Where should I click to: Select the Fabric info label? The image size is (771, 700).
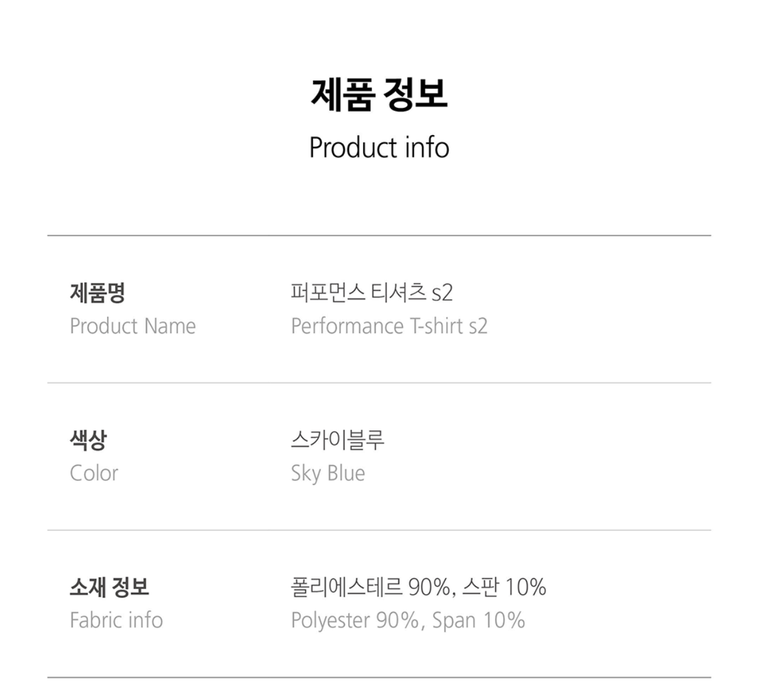(x=116, y=620)
